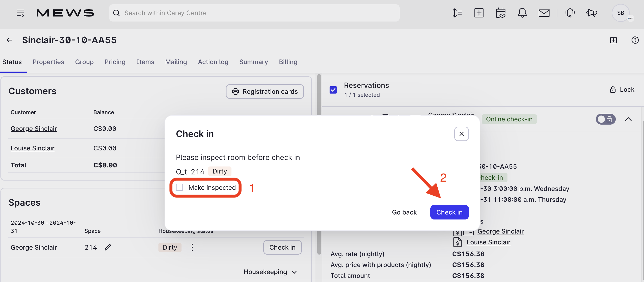
Task: Open the hamburger navigation menu
Action: tap(20, 13)
